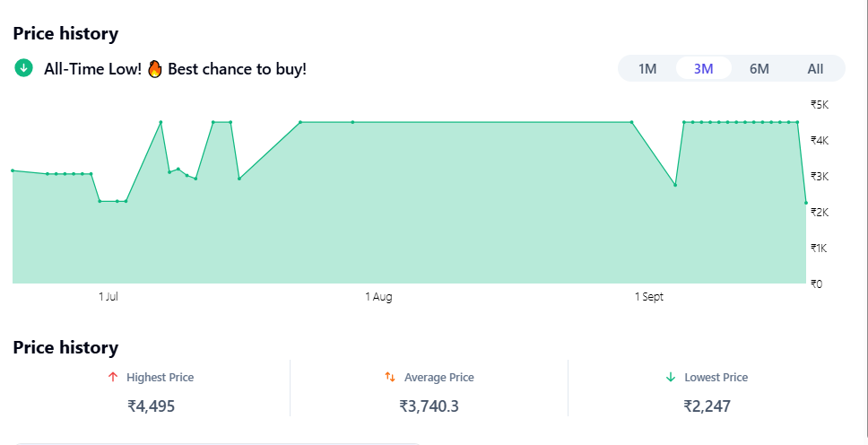
Task: Click the ₹3,740.3 average price value
Action: click(429, 406)
